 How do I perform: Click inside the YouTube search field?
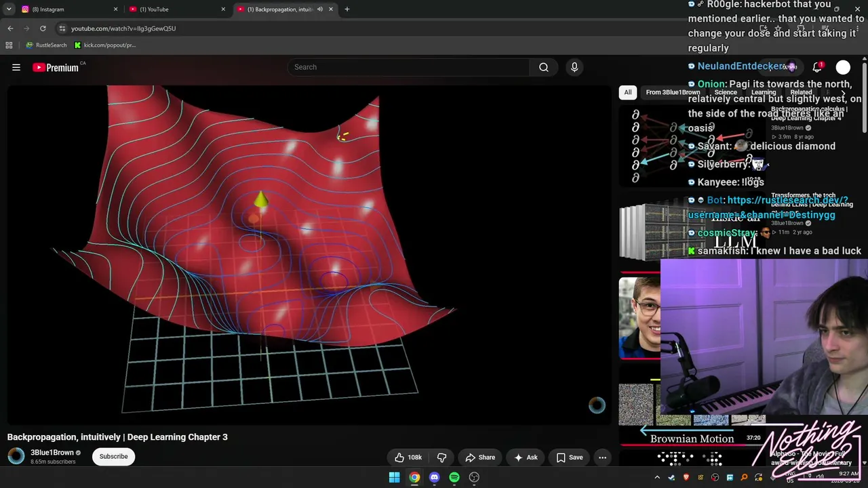408,67
